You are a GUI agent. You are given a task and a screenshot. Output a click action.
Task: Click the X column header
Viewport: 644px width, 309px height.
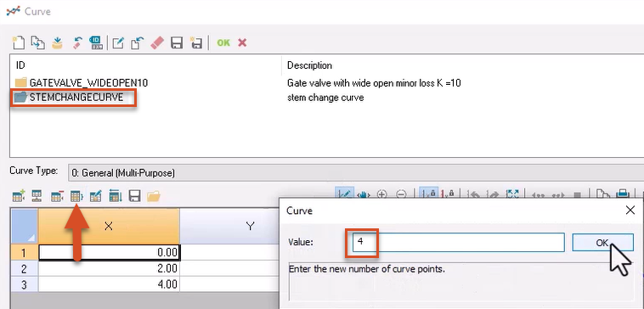[x=109, y=226]
